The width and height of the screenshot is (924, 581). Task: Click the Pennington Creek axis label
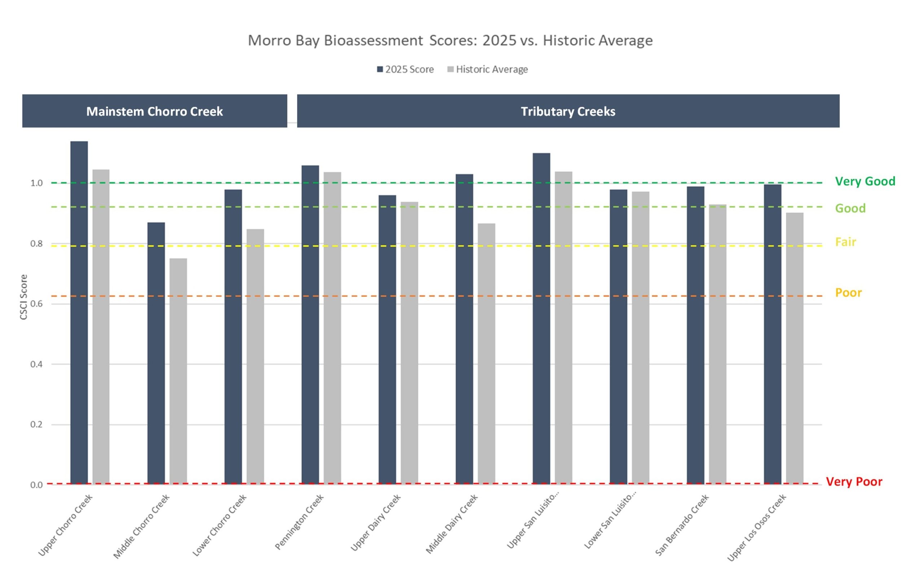pyautogui.click(x=300, y=522)
